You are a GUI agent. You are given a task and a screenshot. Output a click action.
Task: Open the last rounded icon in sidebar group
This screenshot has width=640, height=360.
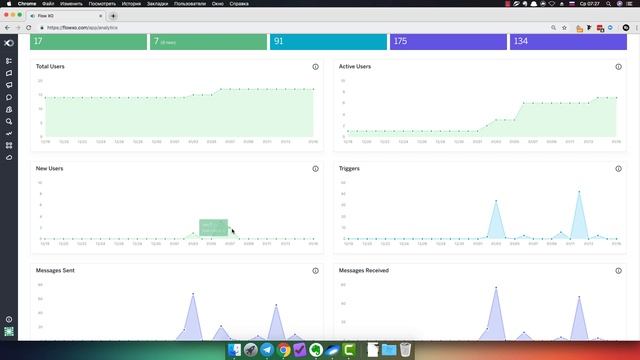9,158
